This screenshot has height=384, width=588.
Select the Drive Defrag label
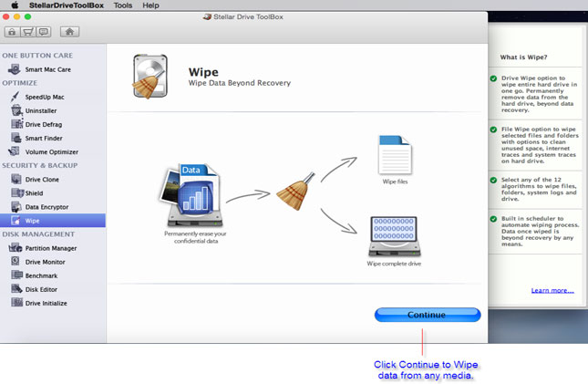tap(44, 124)
